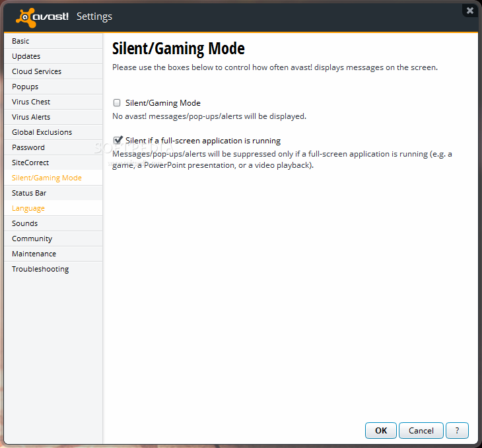Click the Cancel button
The height and width of the screenshot is (448, 482).
tap(421, 430)
